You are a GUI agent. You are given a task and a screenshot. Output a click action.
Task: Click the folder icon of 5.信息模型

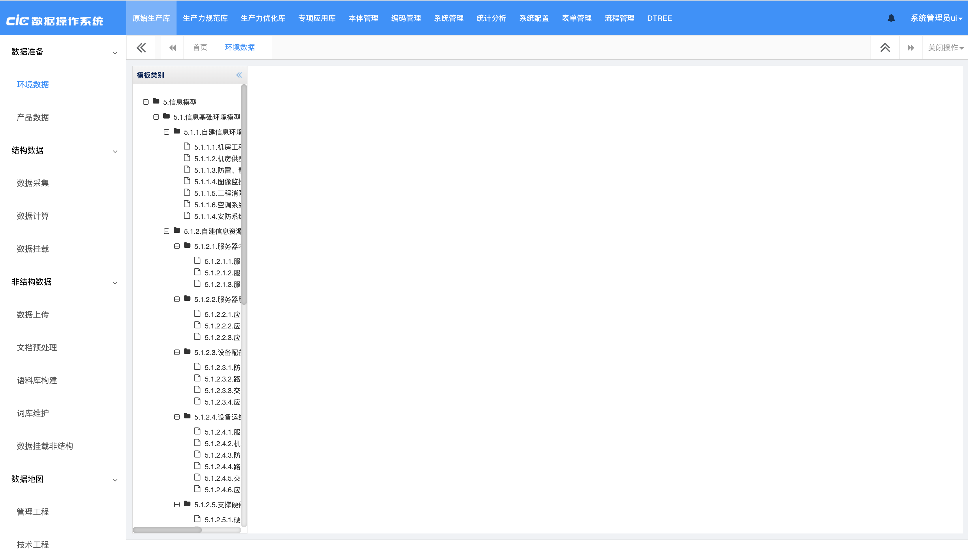(x=156, y=102)
